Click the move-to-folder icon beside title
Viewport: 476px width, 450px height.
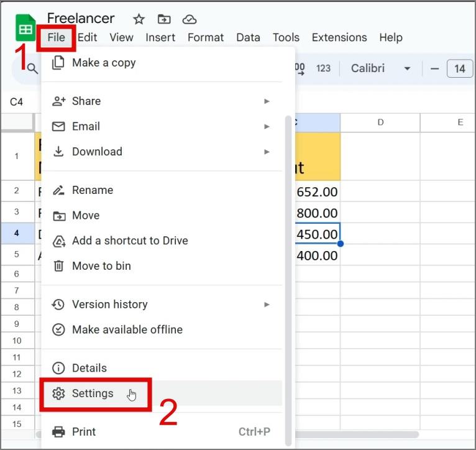coord(164,19)
